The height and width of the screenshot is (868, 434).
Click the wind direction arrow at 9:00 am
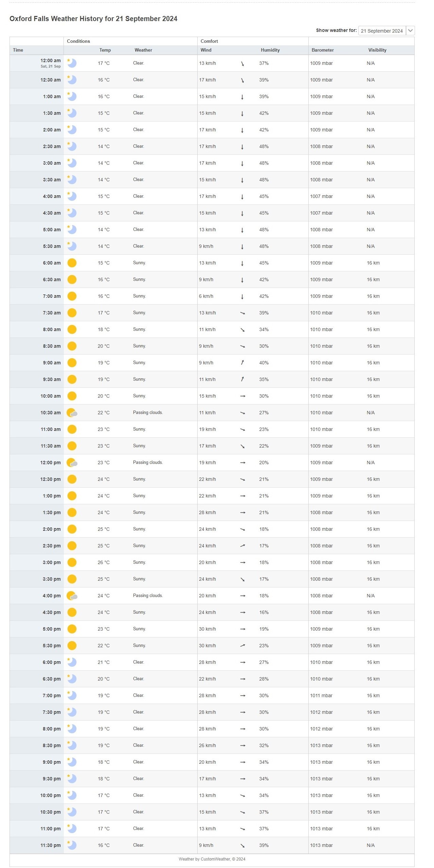pos(242,363)
